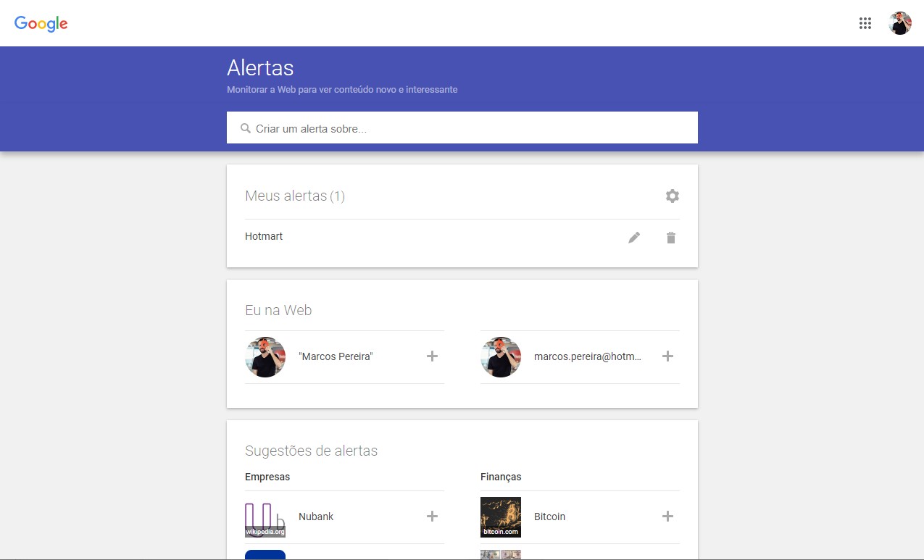Add Nubank alert with plus icon
This screenshot has width=924, height=560.
432,516
